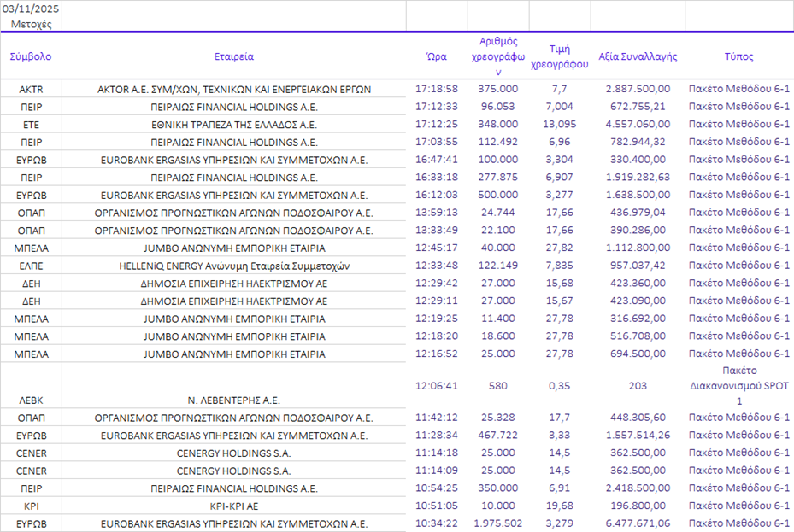Screen dimensions: 794x532
Task: Click the Σύμβολο column header
Action: 31,56
